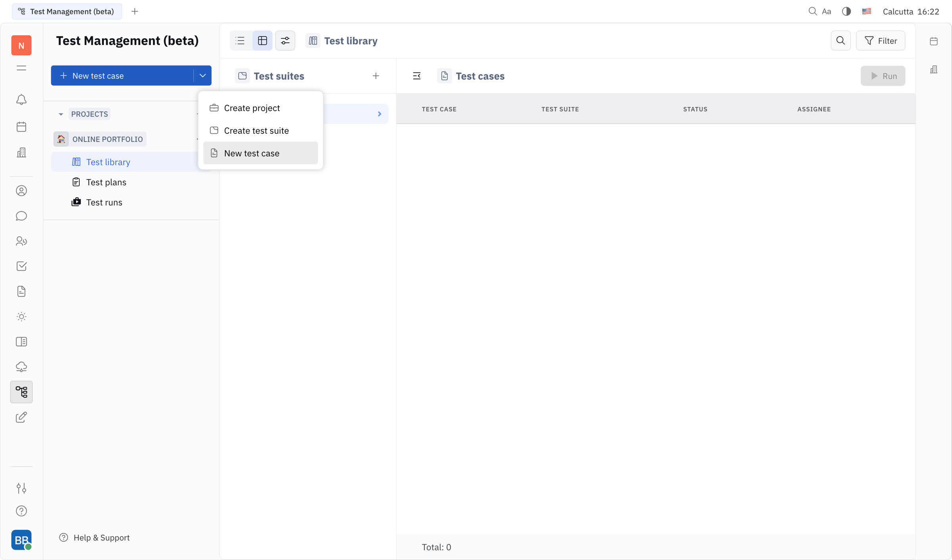Open Test runs in the project tree
The image size is (952, 560).
pyautogui.click(x=104, y=202)
